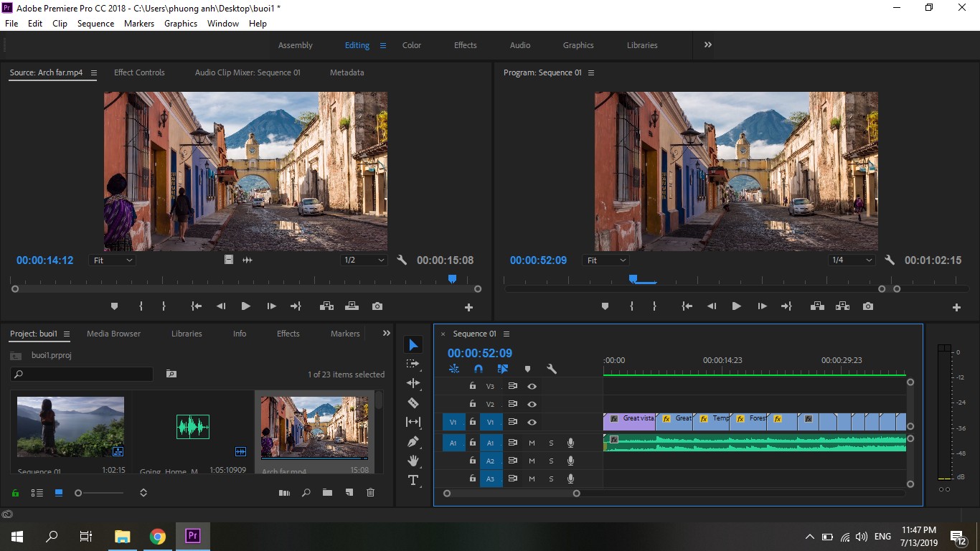The image size is (980, 551).
Task: Select the Razor tool
Action: pos(413,402)
